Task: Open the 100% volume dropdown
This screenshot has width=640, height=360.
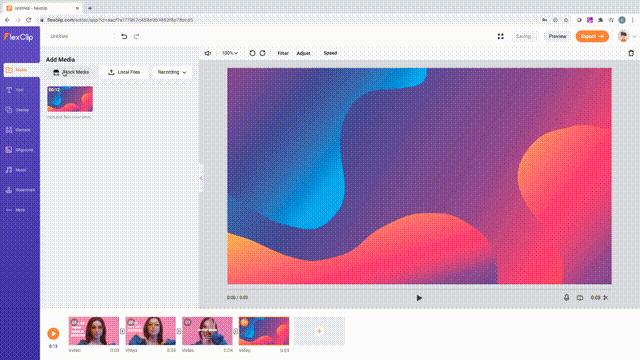Action: tap(230, 53)
